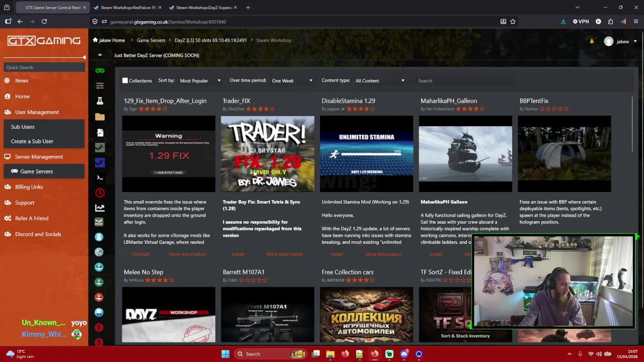Open Support in the sidebar
This screenshot has width=644, height=362.
[x=25, y=203]
